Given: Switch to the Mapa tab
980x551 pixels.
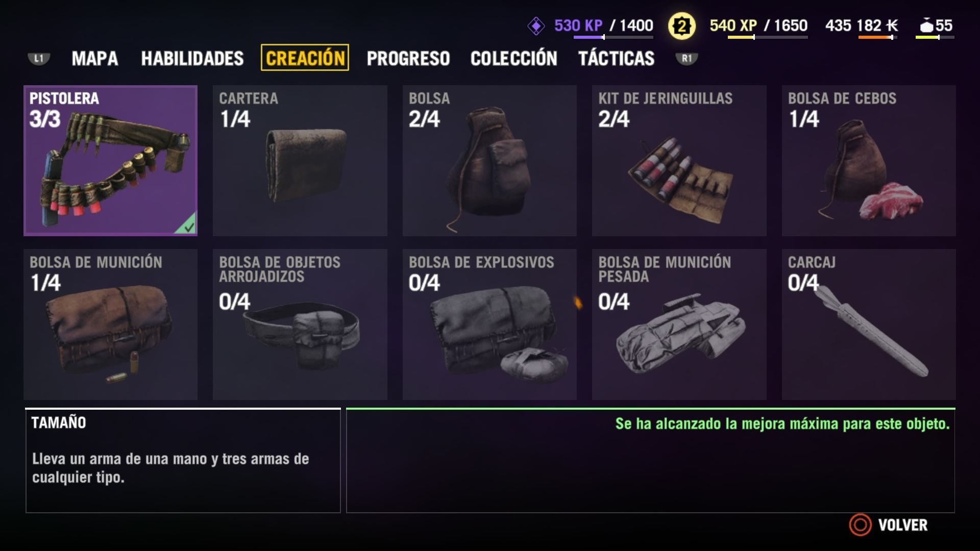Looking at the screenshot, I should tap(95, 58).
